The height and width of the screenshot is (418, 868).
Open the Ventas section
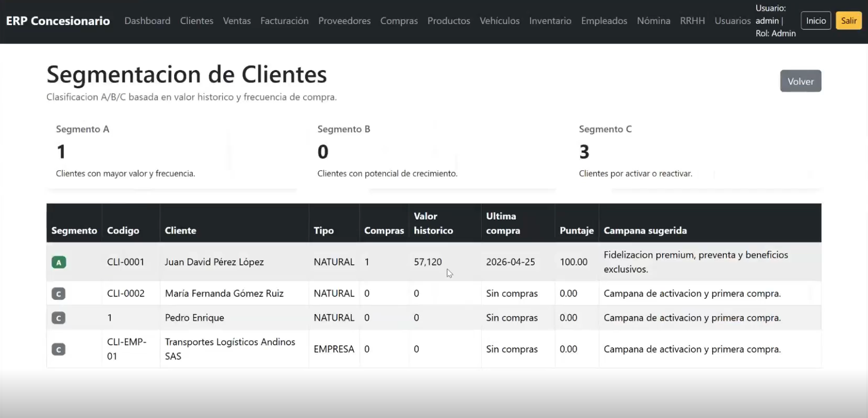tap(237, 21)
